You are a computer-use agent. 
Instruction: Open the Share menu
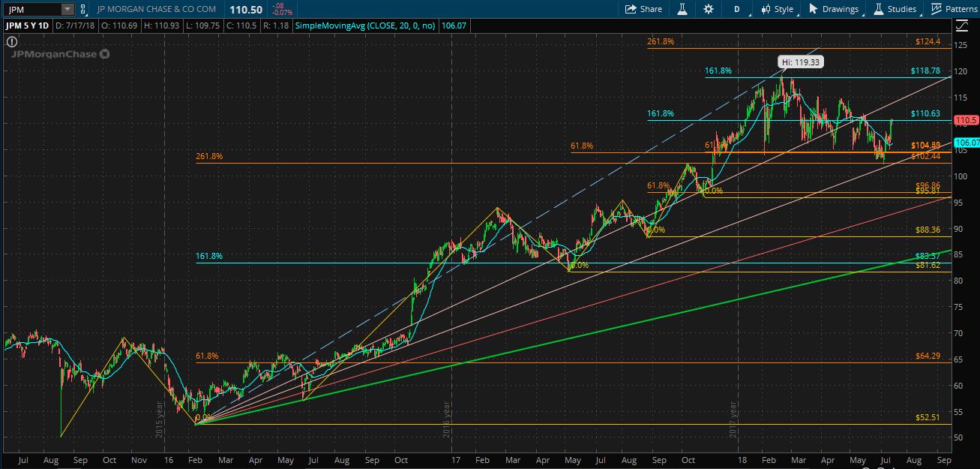(644, 9)
